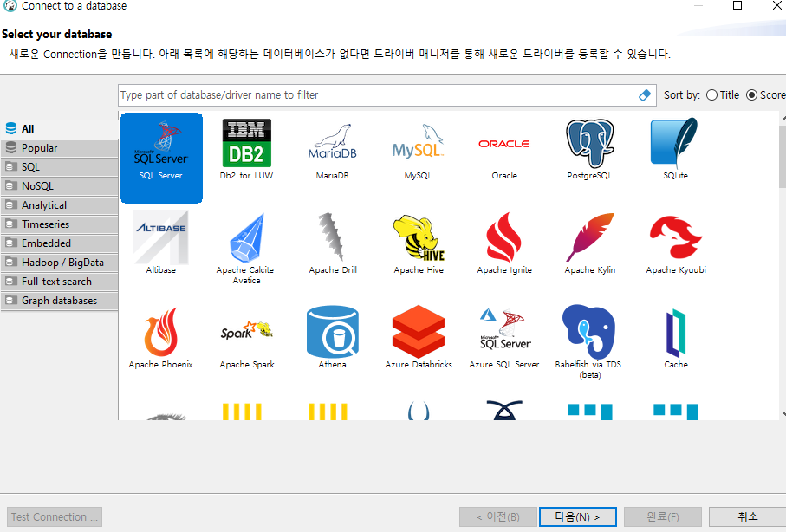Choose the PostgreSQL elephant icon

[590, 149]
